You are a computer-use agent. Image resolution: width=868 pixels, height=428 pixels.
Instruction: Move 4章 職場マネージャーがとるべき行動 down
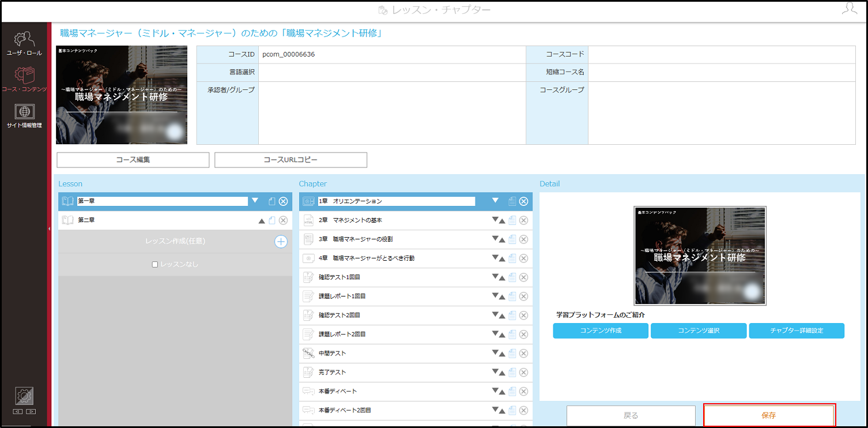coord(495,258)
